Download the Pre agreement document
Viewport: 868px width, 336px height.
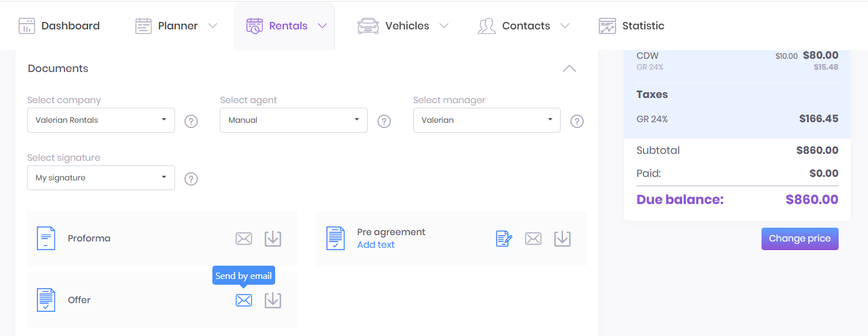click(x=562, y=239)
